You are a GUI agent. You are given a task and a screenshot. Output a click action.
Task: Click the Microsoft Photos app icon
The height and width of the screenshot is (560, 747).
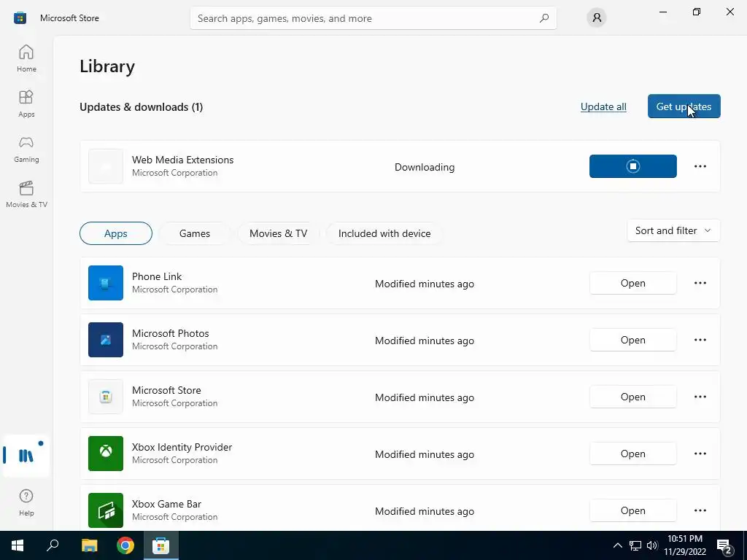[106, 340]
